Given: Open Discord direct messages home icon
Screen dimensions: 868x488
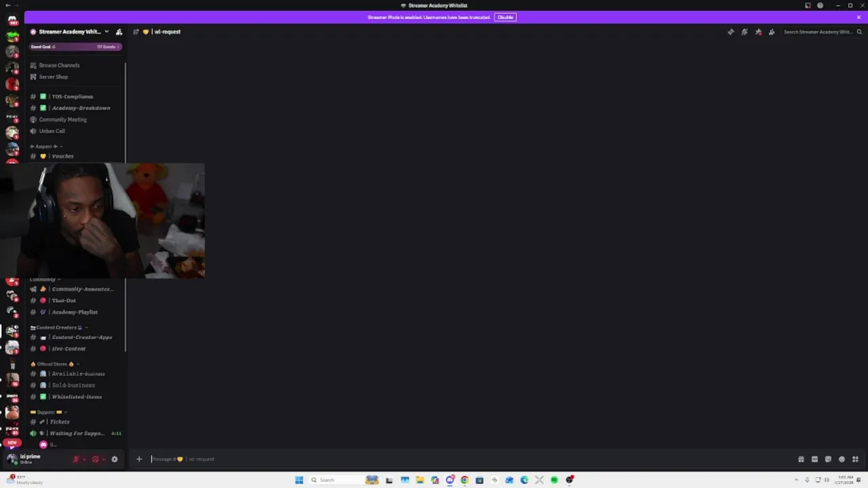Looking at the screenshot, I should point(12,20).
